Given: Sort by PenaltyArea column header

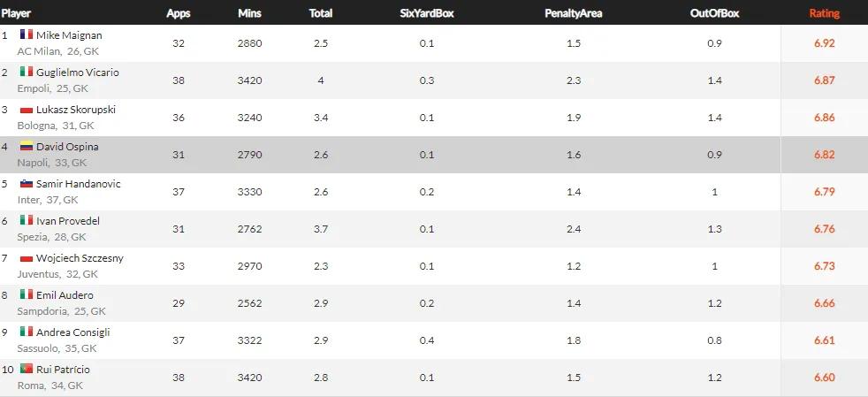Looking at the screenshot, I should click(573, 13).
